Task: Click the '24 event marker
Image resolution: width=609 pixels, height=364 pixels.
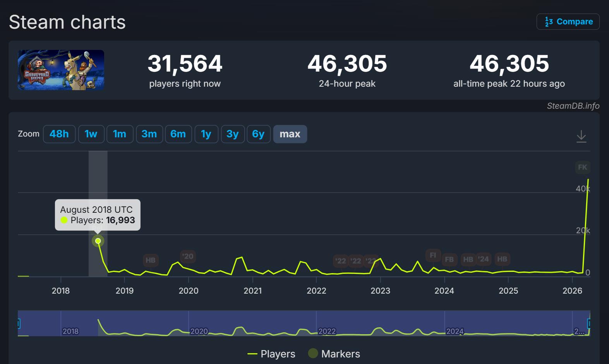Action: click(483, 259)
